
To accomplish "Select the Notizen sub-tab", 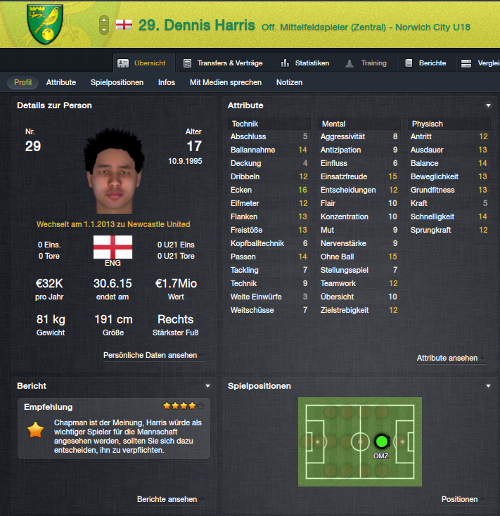I will coord(289,82).
